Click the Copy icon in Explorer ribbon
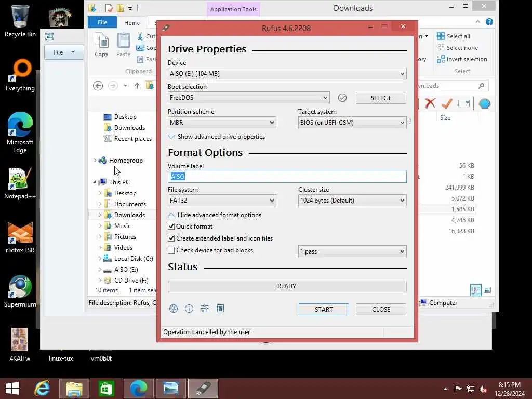 tap(101, 45)
